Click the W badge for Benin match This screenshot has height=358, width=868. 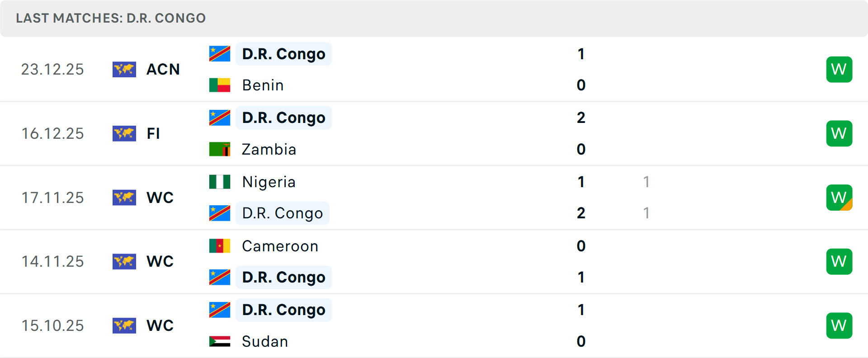point(839,70)
